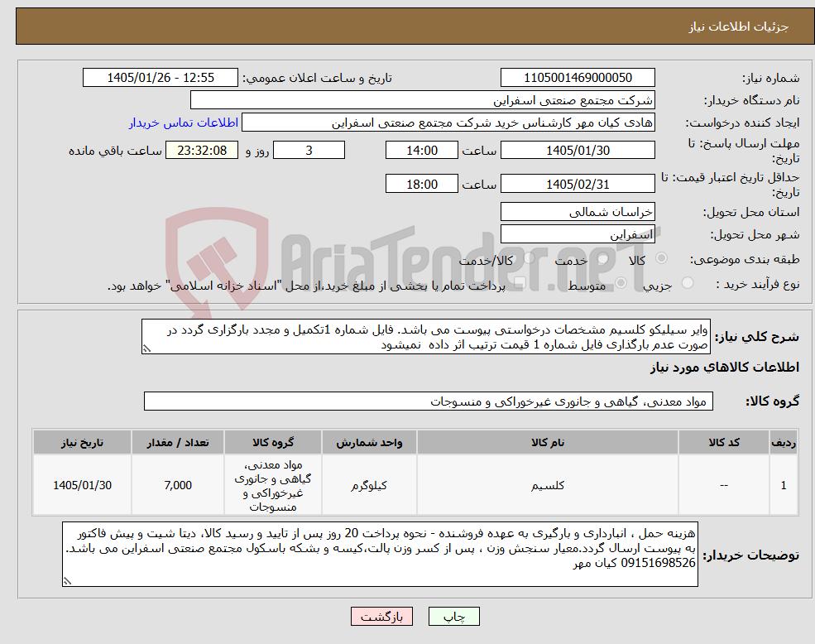The height and width of the screenshot is (644, 815).
Task: Click the remaining days field showing 3
Action: tap(309, 151)
